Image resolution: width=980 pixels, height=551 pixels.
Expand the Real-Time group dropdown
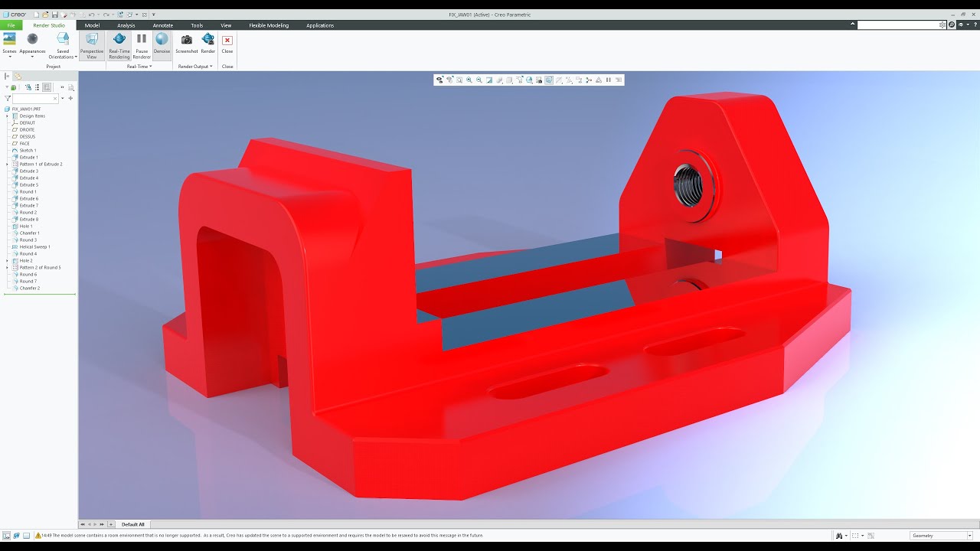click(139, 67)
